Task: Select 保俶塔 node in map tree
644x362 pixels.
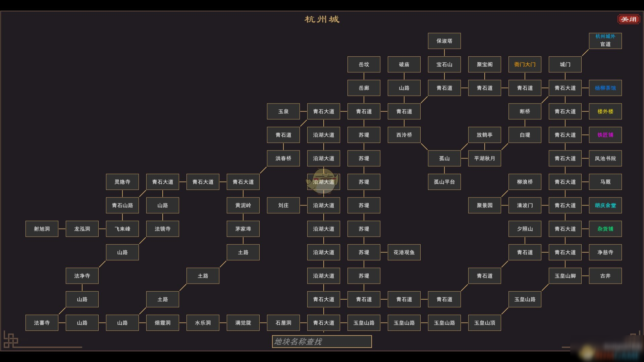Action: coord(444,41)
